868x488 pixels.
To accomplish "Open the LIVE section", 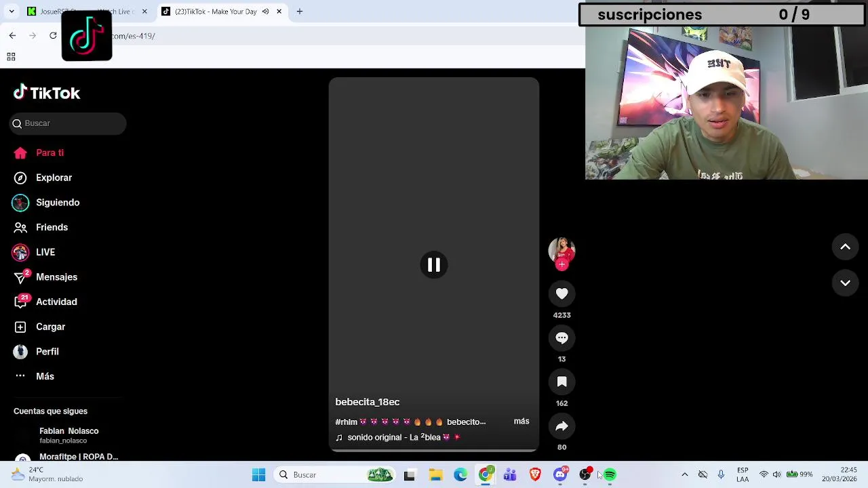I will pyautogui.click(x=34, y=252).
